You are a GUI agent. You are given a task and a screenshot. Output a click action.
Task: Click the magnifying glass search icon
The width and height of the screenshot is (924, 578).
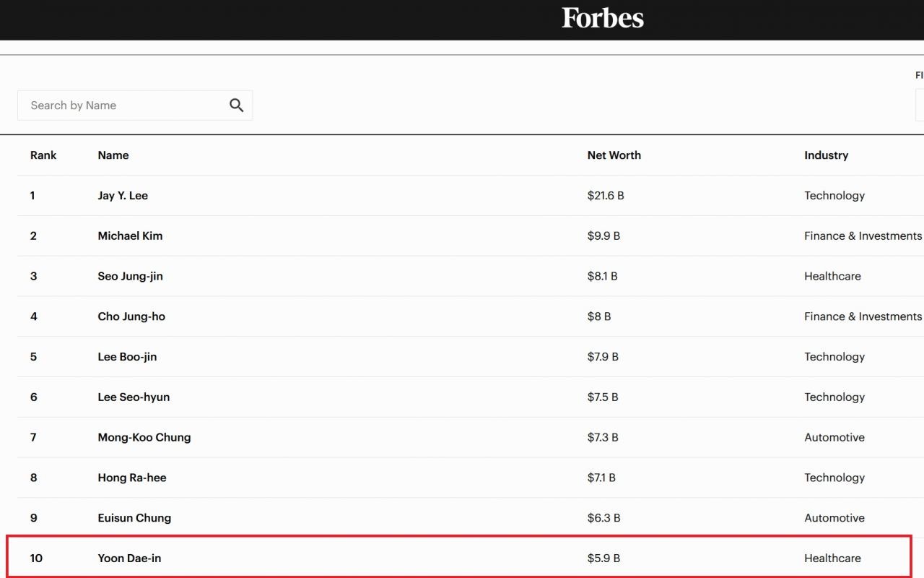pyautogui.click(x=236, y=105)
